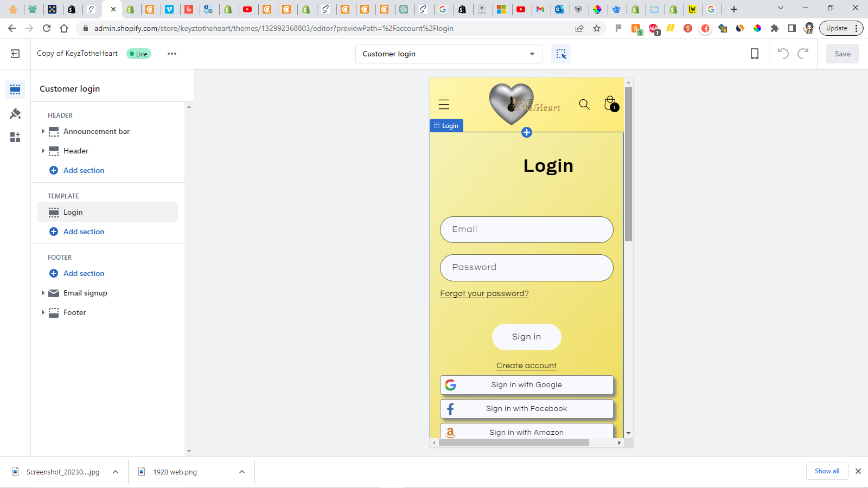Toggle the section inspector icon
The width and height of the screenshot is (868, 488).
tap(561, 54)
